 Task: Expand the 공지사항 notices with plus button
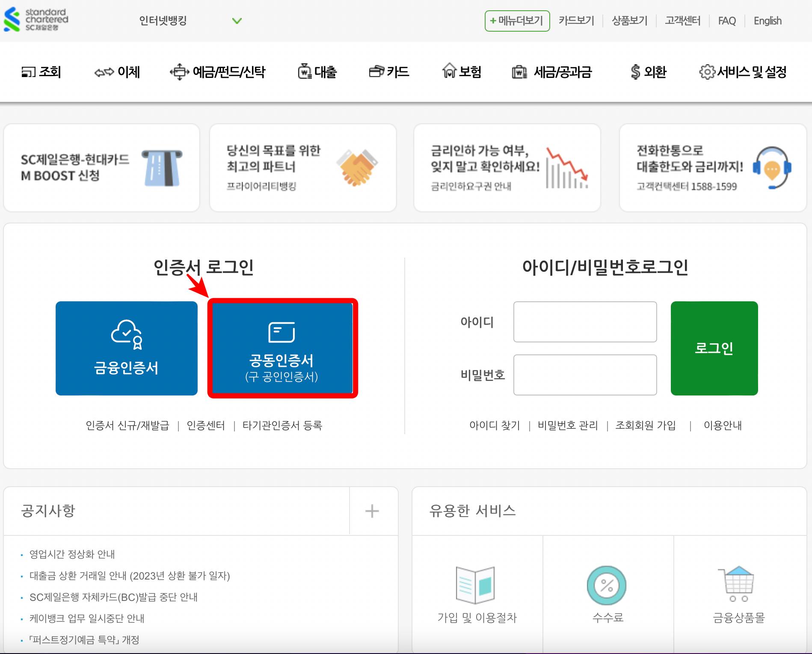point(372,510)
